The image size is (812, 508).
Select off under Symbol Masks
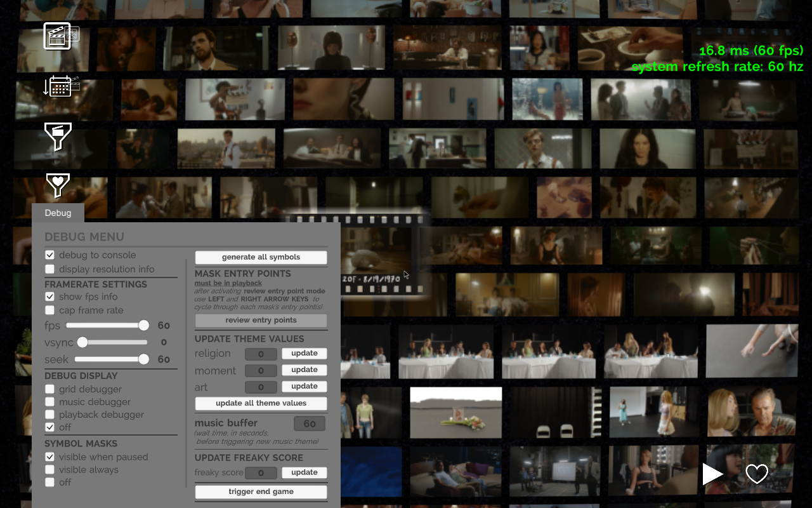pos(49,483)
